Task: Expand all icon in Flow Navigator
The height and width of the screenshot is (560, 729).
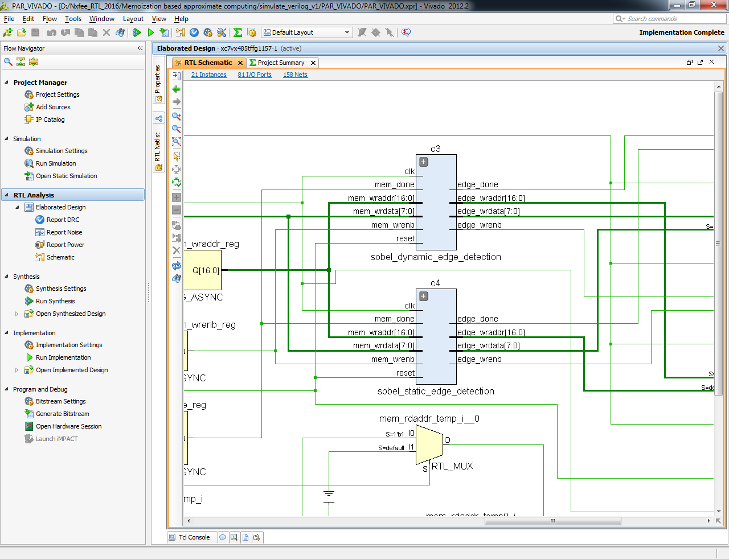Action: click(x=33, y=61)
